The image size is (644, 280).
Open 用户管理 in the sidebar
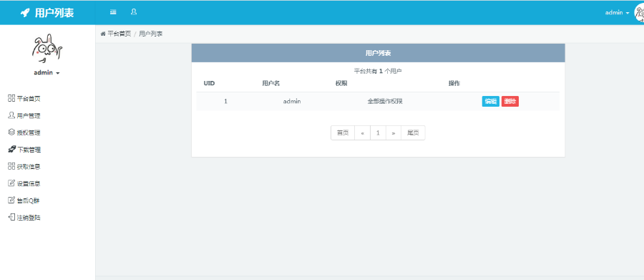pyautogui.click(x=24, y=115)
